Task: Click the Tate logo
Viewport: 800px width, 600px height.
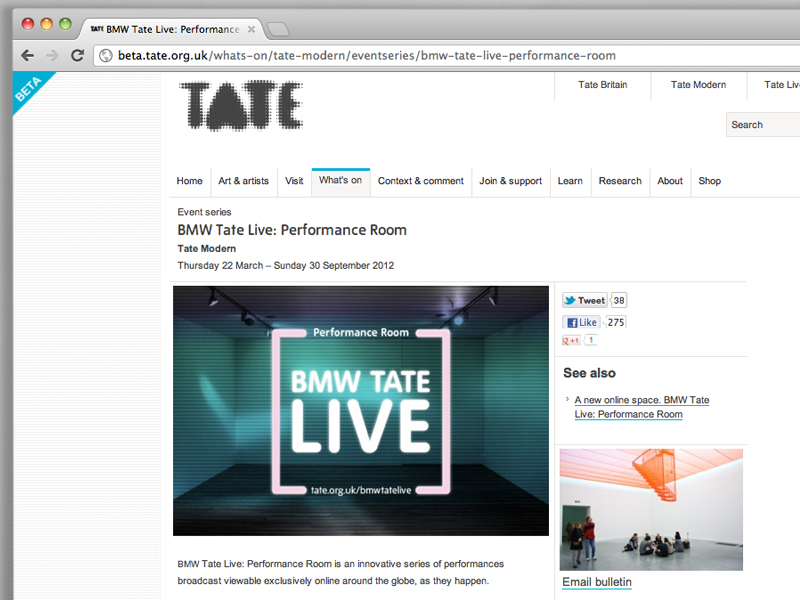Action: [240, 107]
